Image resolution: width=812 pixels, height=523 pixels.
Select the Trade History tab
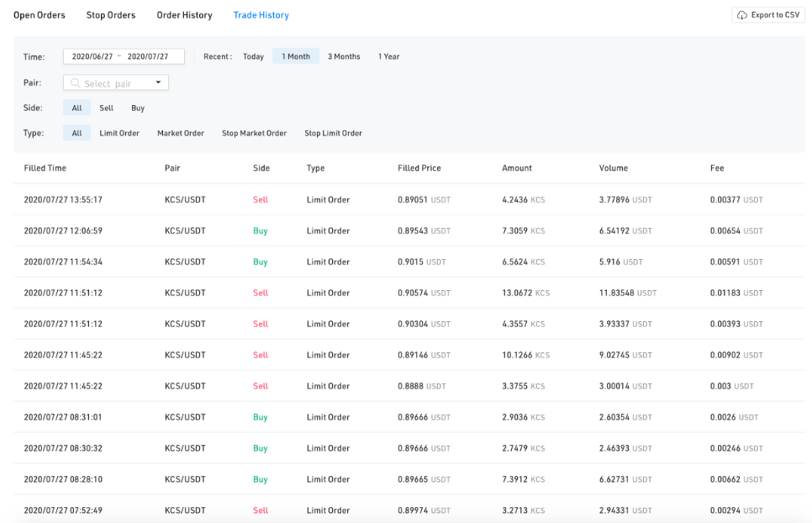point(261,14)
